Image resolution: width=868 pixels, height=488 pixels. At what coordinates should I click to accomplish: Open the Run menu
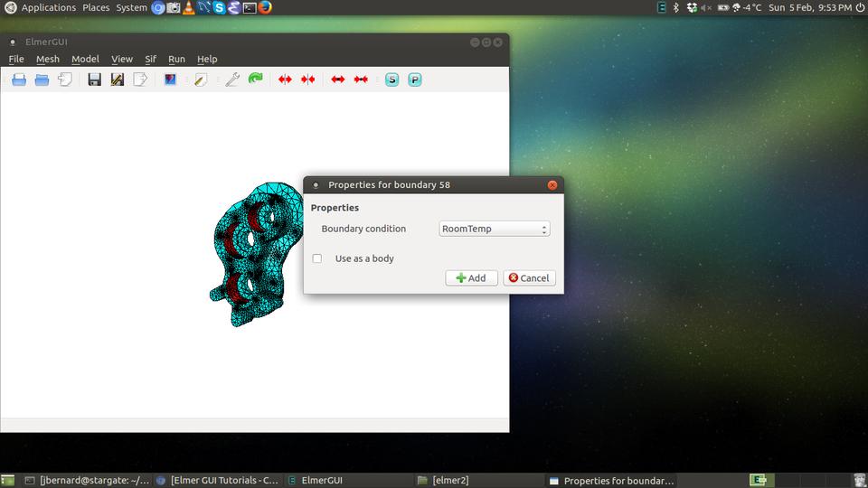(x=176, y=59)
